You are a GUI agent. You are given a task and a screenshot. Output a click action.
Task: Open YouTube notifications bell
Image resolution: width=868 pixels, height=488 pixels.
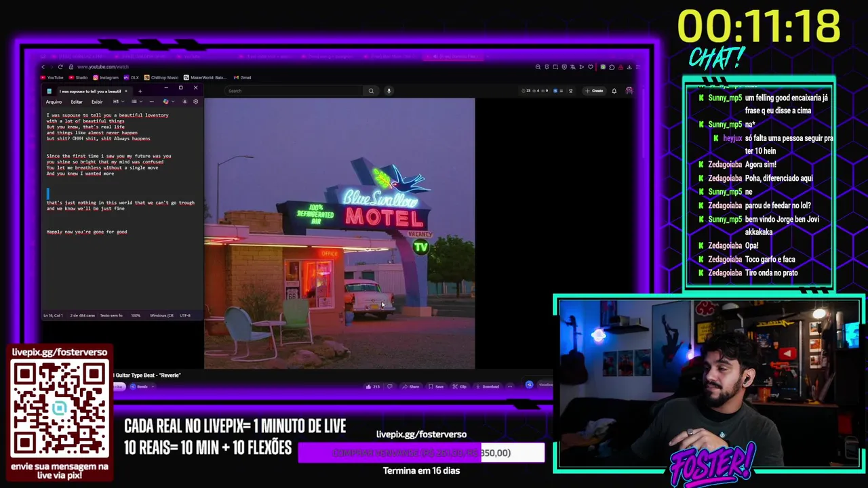[x=614, y=91]
